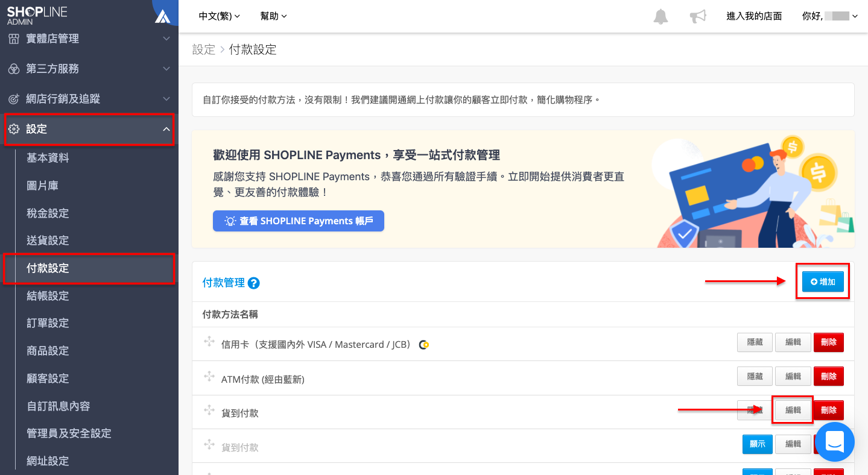Show the hidden 貨到付款 payment method

(757, 444)
